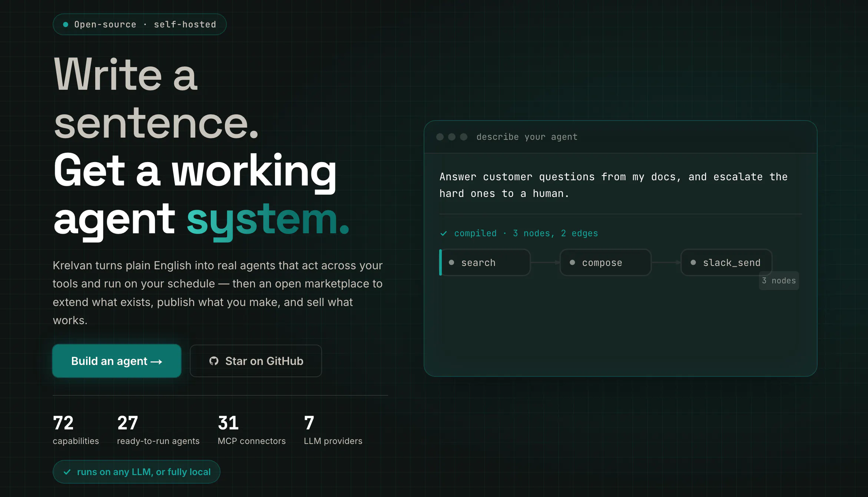Click the second window control dot
Viewport: 868px width, 497px height.
click(x=452, y=137)
